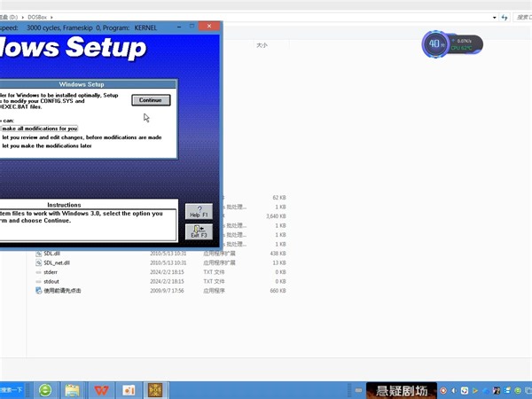
Task: Click the SDL_net.dll file icon
Action: [x=39, y=263]
